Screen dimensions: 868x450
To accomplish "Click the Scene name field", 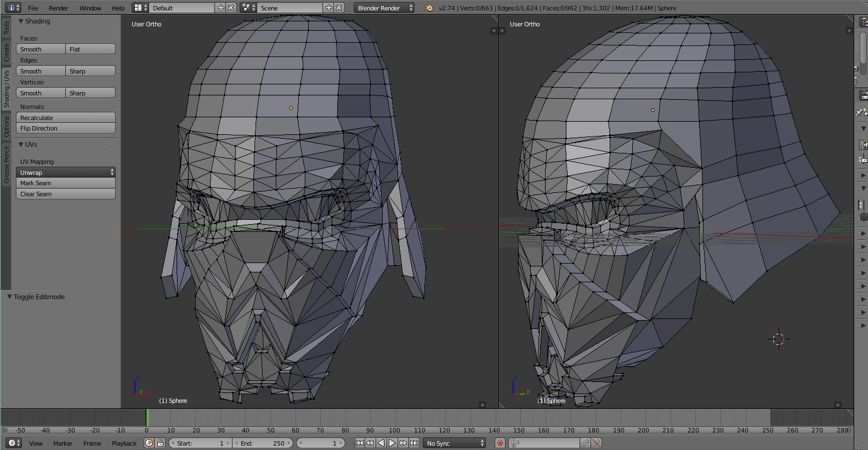I will tap(290, 8).
